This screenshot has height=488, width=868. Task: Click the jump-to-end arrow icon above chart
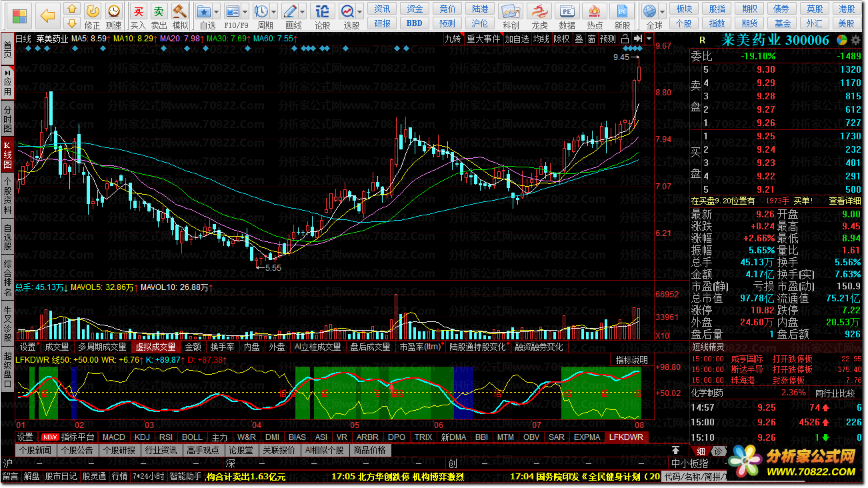[638, 39]
